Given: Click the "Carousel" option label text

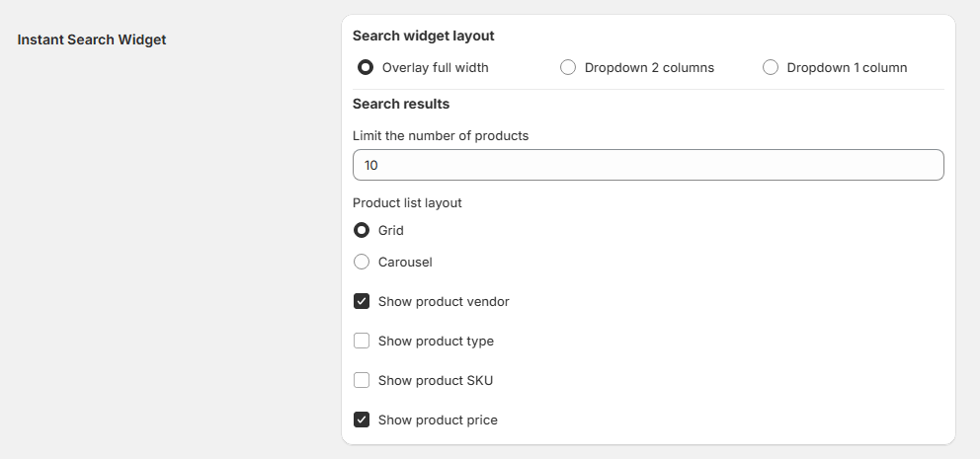Looking at the screenshot, I should (405, 262).
